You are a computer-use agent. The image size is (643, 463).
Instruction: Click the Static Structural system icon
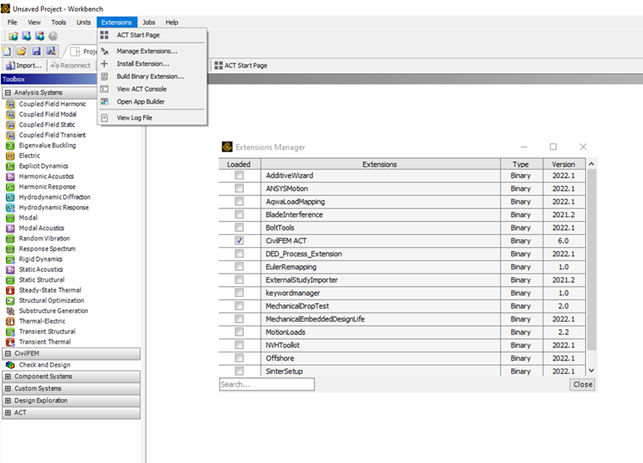(10, 280)
